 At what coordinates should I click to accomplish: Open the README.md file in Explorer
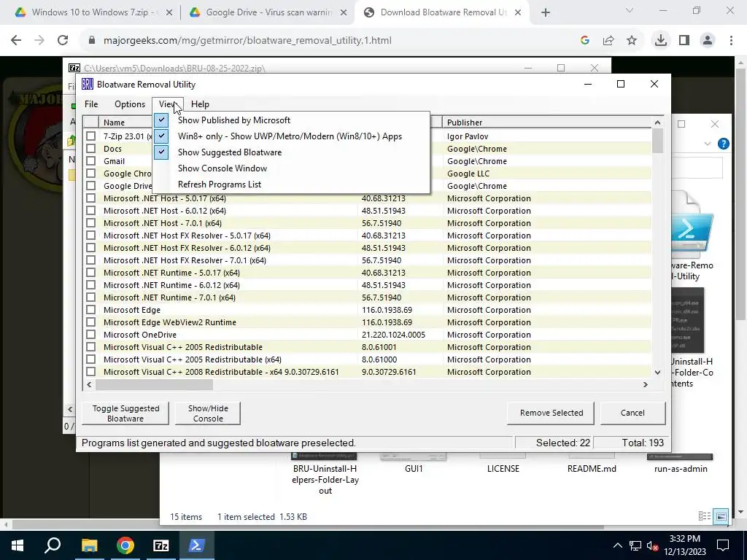[x=592, y=469]
